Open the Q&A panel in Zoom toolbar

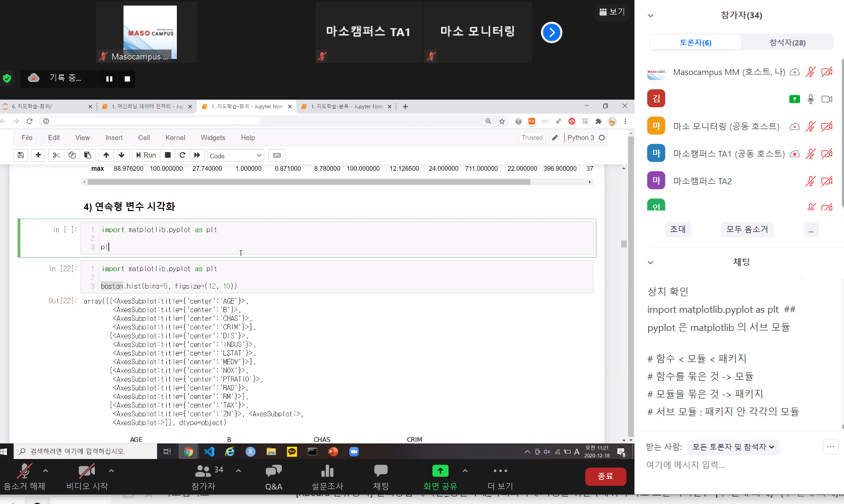(273, 476)
